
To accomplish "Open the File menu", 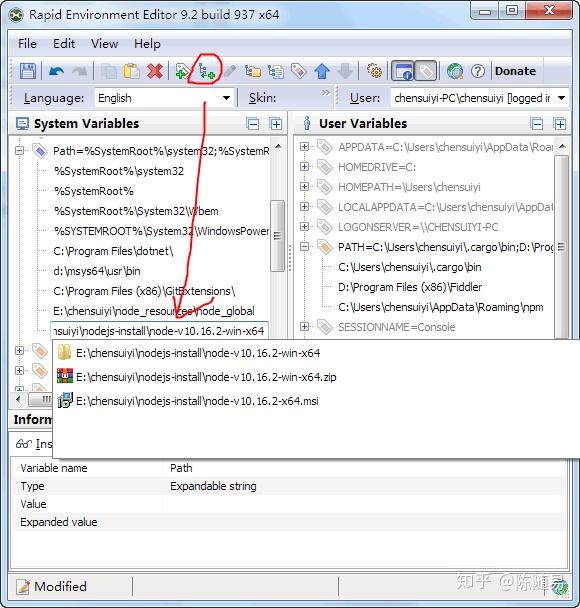I will tap(28, 44).
